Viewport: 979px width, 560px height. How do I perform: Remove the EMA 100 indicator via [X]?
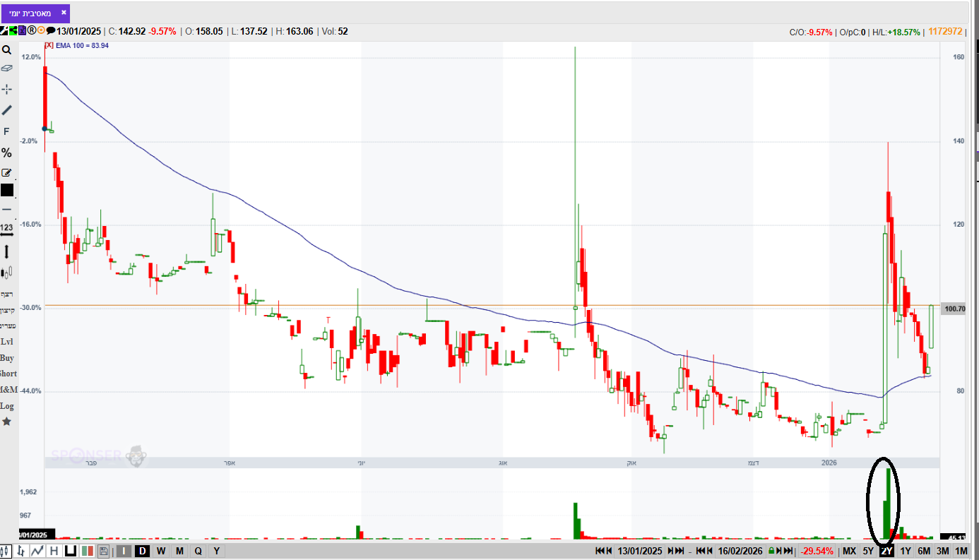(49, 45)
